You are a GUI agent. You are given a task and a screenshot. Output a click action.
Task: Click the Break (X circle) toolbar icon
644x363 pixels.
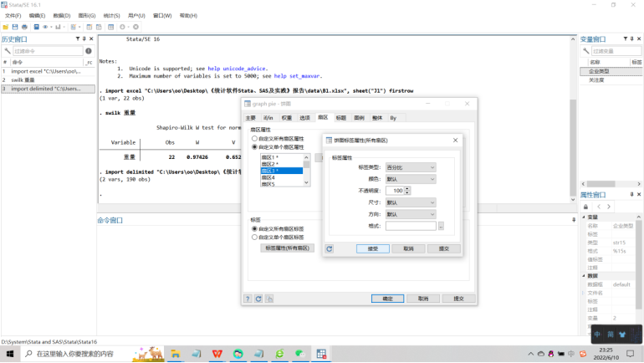(136, 27)
